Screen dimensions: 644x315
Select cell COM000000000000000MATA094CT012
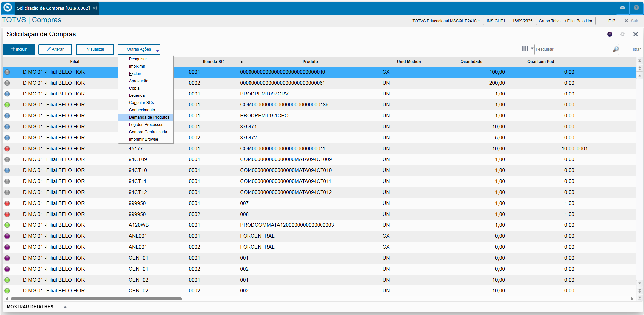click(286, 192)
